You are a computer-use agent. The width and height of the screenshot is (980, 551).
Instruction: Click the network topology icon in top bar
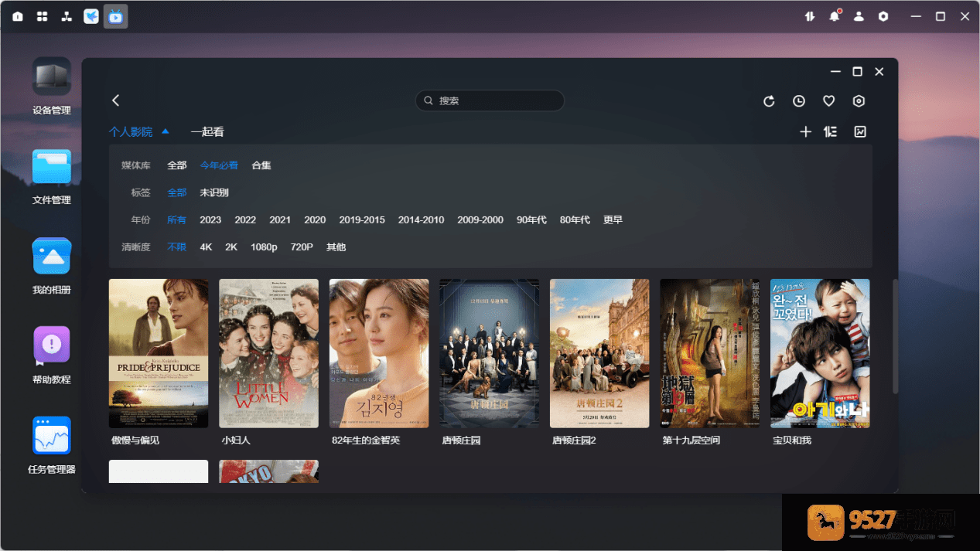tap(67, 16)
